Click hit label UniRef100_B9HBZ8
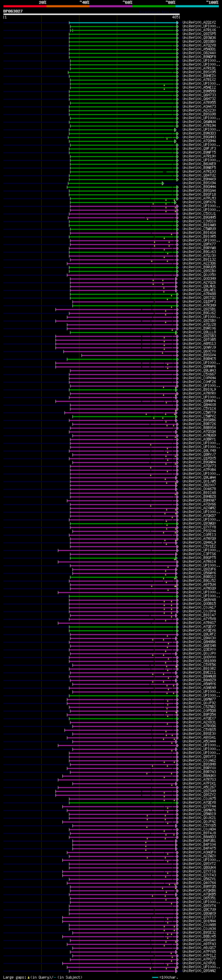Screen dimensions: 222x980 (x=199, y=497)
